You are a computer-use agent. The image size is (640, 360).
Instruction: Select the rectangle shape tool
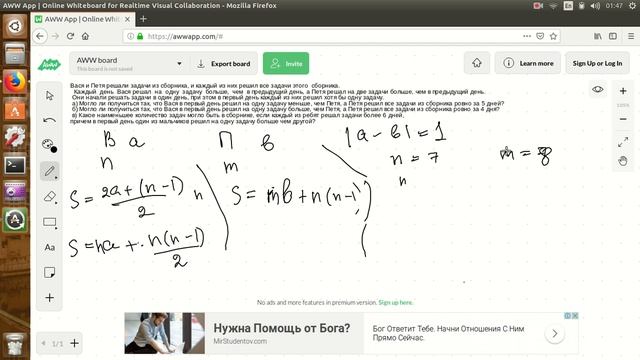[49, 222]
